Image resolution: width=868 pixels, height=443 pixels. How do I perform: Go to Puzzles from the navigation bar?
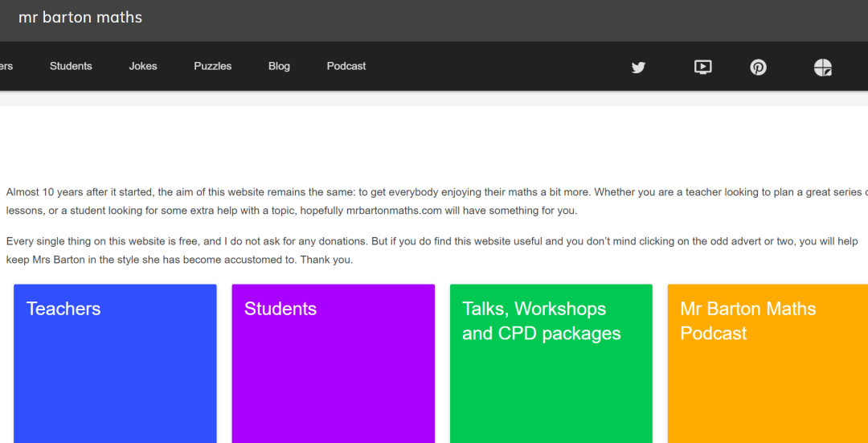(x=212, y=66)
